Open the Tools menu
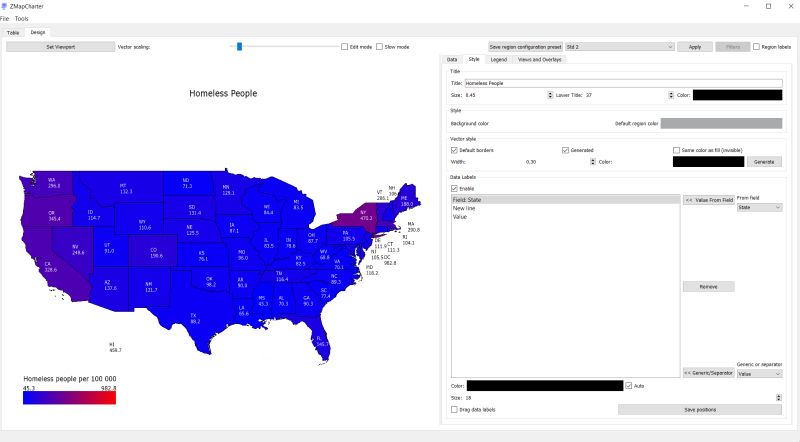Image resolution: width=800 pixels, height=442 pixels. tap(21, 18)
